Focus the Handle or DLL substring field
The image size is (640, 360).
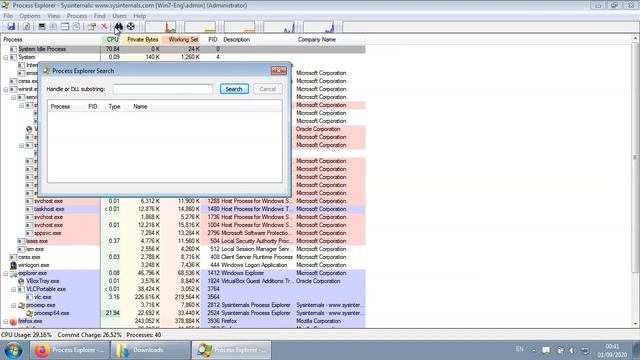pos(163,89)
